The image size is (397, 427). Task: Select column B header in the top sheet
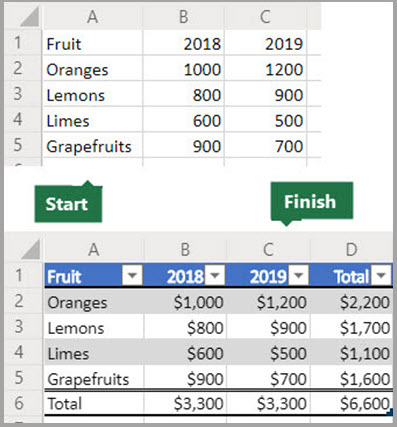pyautogui.click(x=183, y=17)
